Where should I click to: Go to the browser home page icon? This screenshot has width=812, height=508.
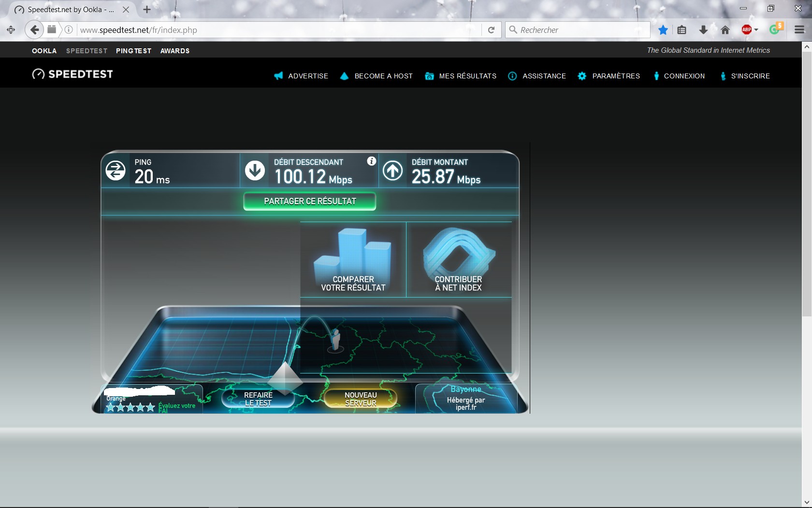tap(725, 30)
